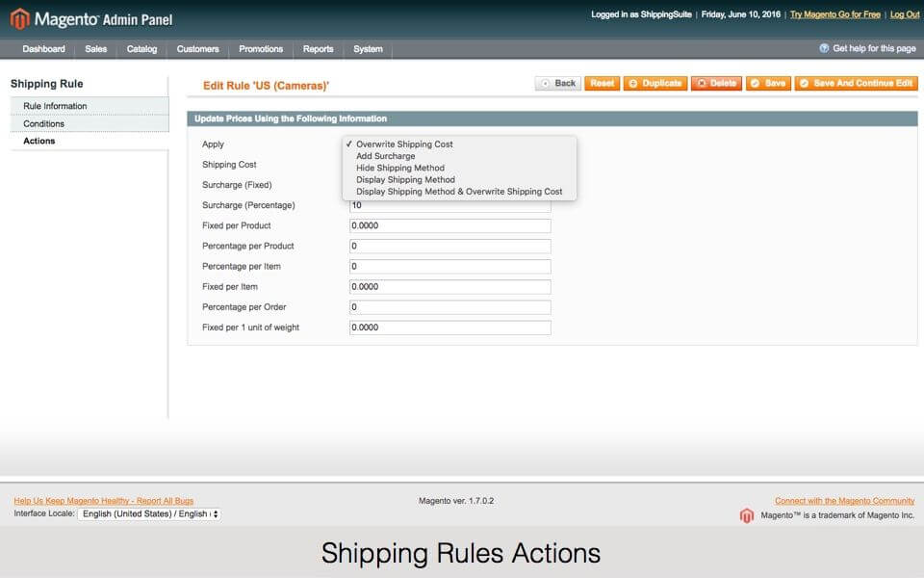The height and width of the screenshot is (578, 924).
Task: Focus the Surcharge (Percentage) field
Action: (450, 206)
